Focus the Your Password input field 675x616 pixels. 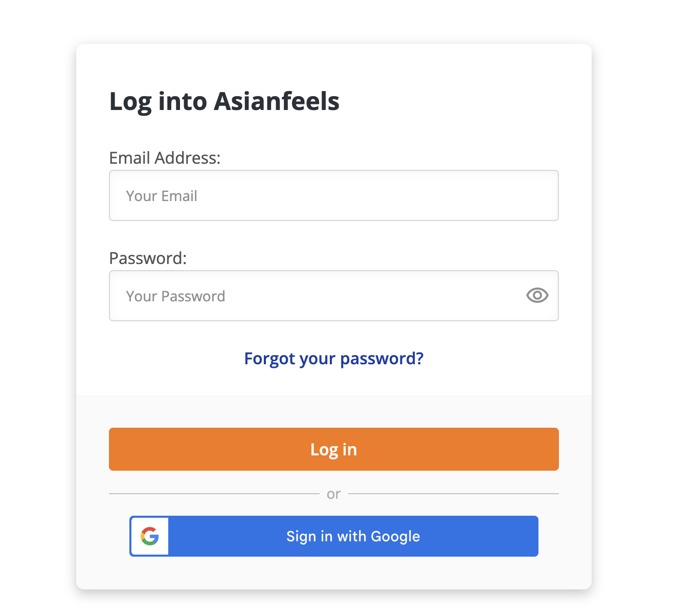(317, 296)
